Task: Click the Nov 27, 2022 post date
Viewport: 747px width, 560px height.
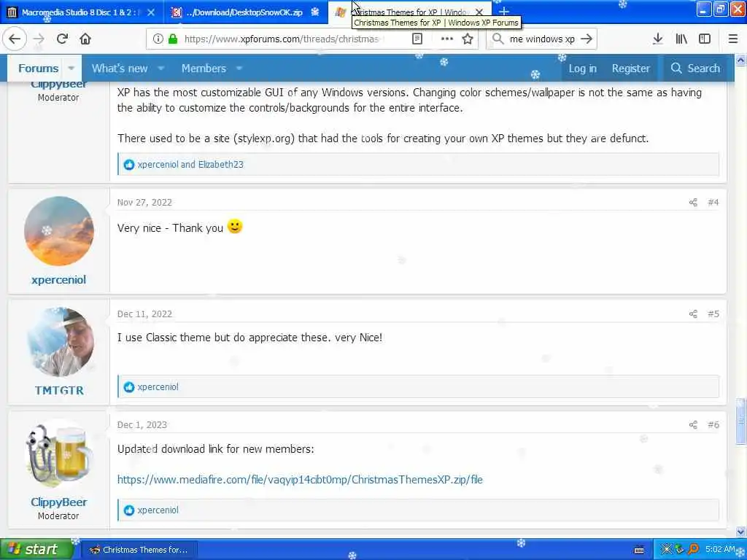Action: pyautogui.click(x=144, y=203)
